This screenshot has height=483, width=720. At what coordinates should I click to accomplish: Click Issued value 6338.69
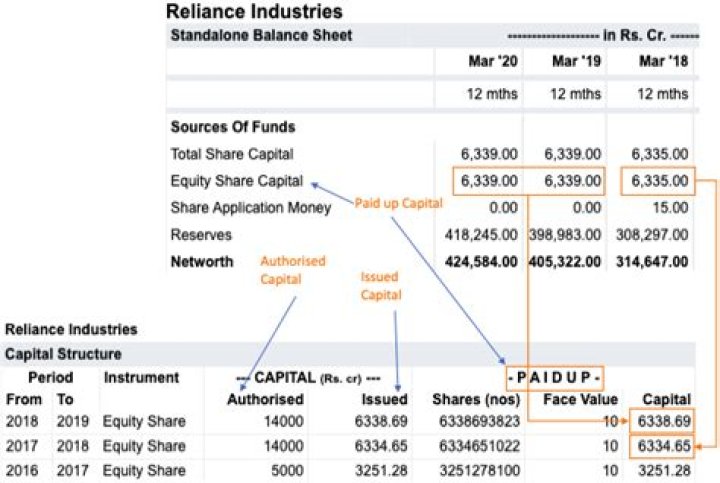tap(381, 421)
